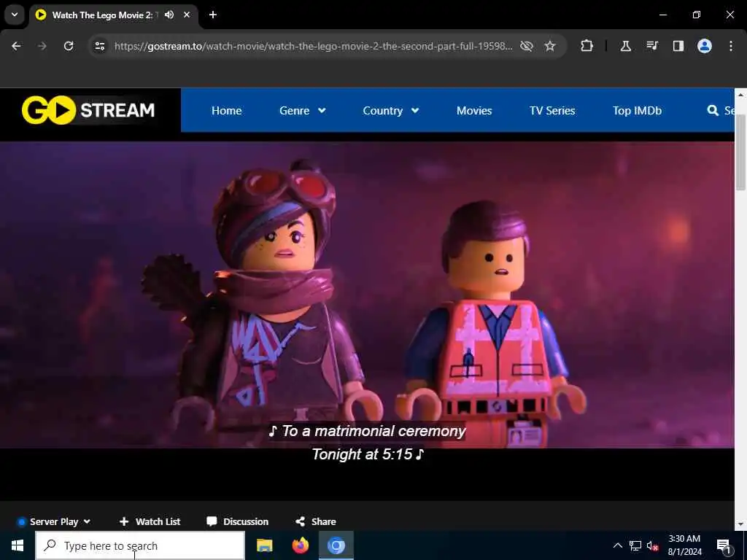Click the GoStream logo
The image size is (747, 560).
[88, 110]
